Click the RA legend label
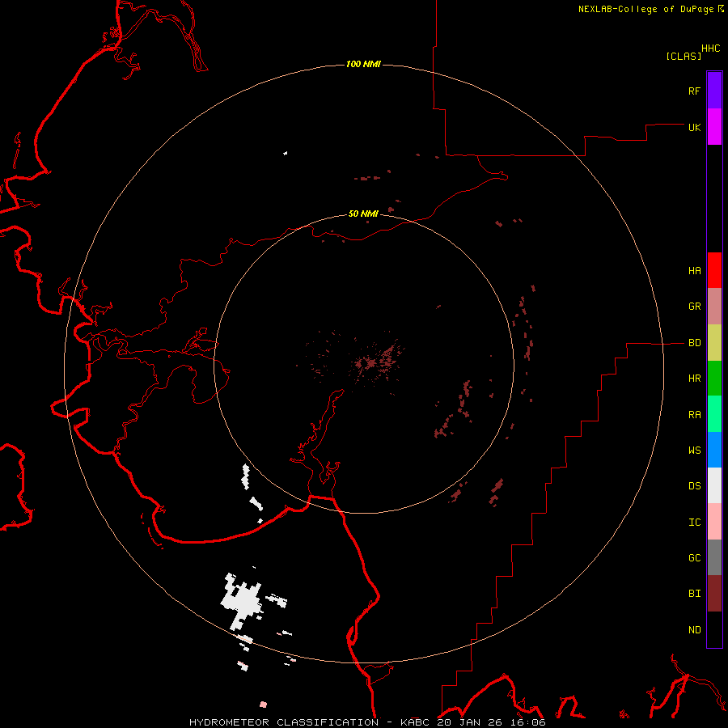The height and width of the screenshot is (728, 728). tap(694, 415)
